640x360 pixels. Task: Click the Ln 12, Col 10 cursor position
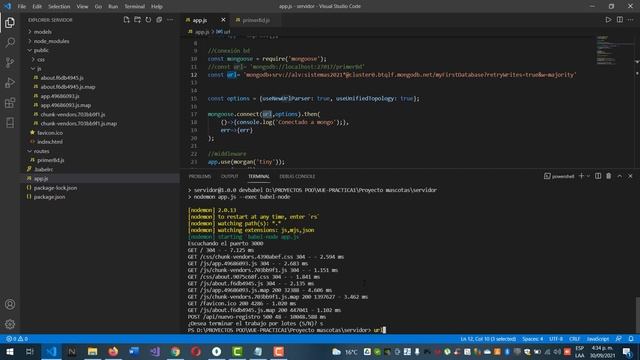488,339
